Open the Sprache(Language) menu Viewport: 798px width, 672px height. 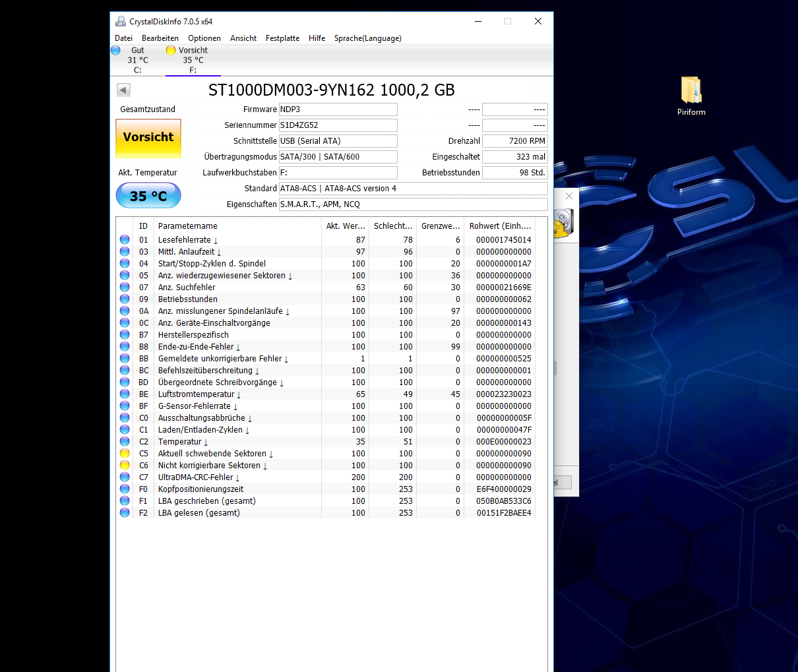pyautogui.click(x=368, y=38)
